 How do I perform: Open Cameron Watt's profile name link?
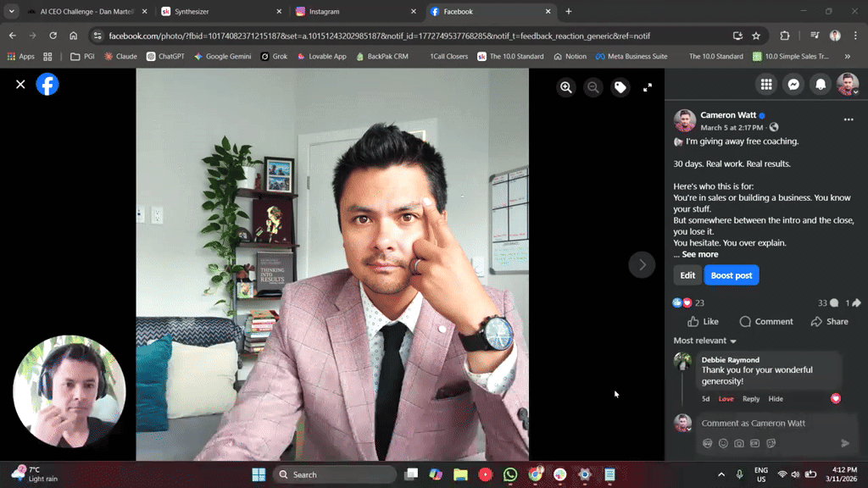click(x=728, y=115)
